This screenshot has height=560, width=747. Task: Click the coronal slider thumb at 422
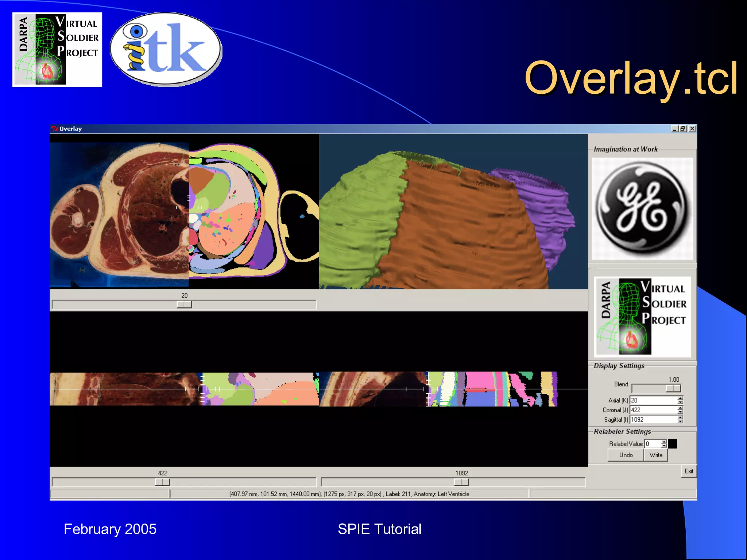[x=162, y=482]
